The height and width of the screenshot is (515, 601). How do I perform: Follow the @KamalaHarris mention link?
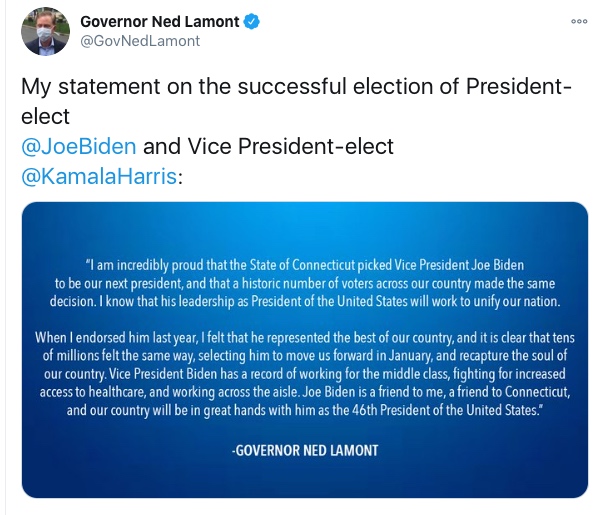(97, 177)
